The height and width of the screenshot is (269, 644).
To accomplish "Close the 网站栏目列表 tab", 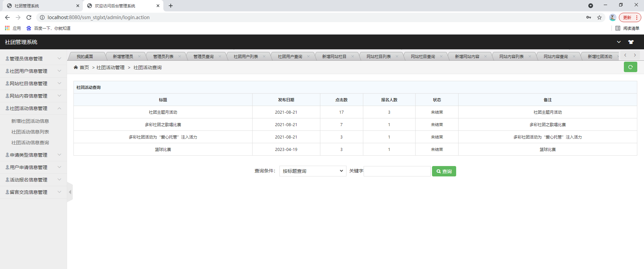I will click(x=397, y=56).
